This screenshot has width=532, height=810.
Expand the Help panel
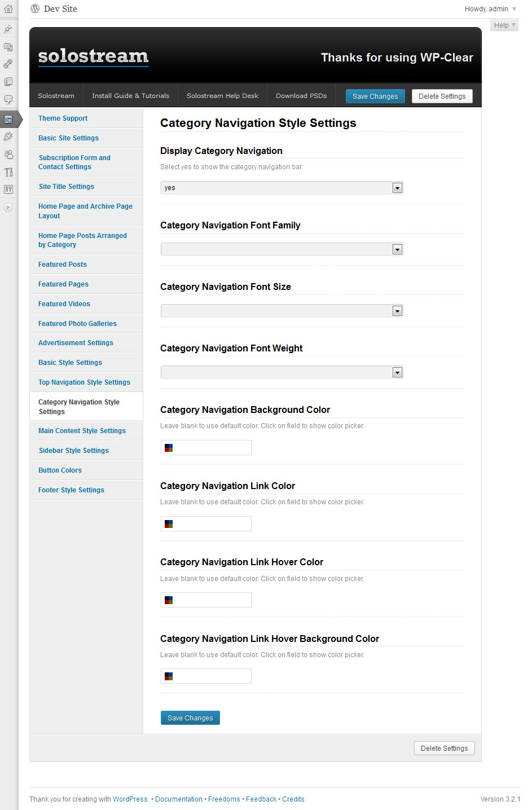coord(504,25)
